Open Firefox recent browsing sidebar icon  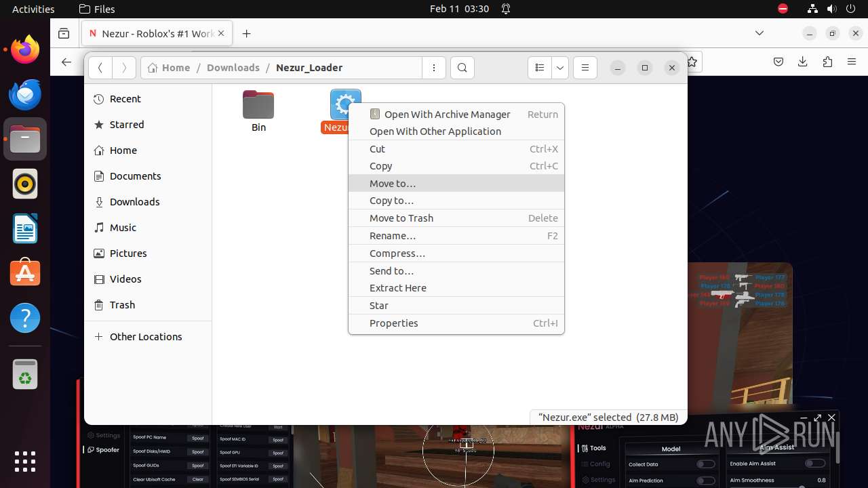[x=64, y=33]
